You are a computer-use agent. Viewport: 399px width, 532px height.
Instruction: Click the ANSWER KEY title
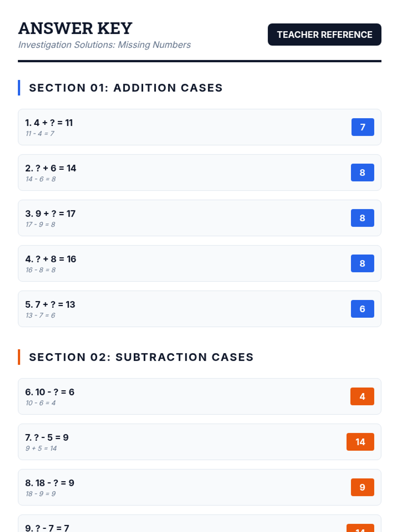75,28
